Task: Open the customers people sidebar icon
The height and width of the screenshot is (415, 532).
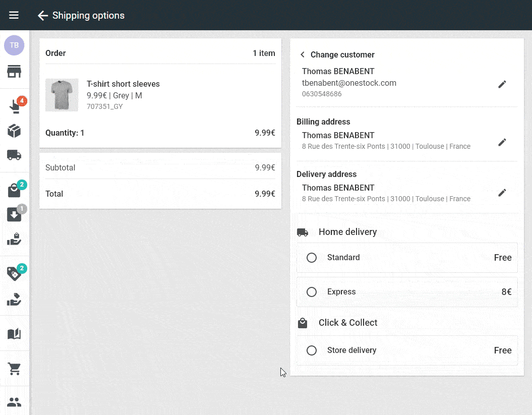Action: pos(14,402)
